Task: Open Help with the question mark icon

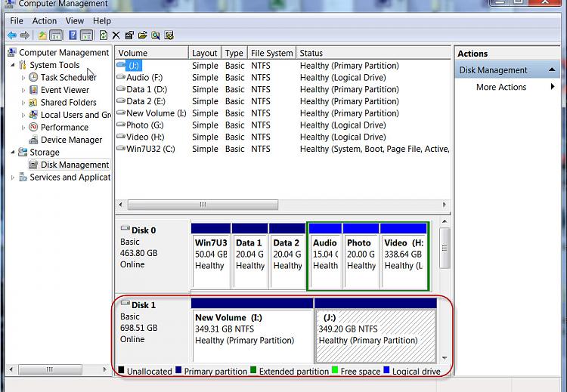Action: (73, 35)
